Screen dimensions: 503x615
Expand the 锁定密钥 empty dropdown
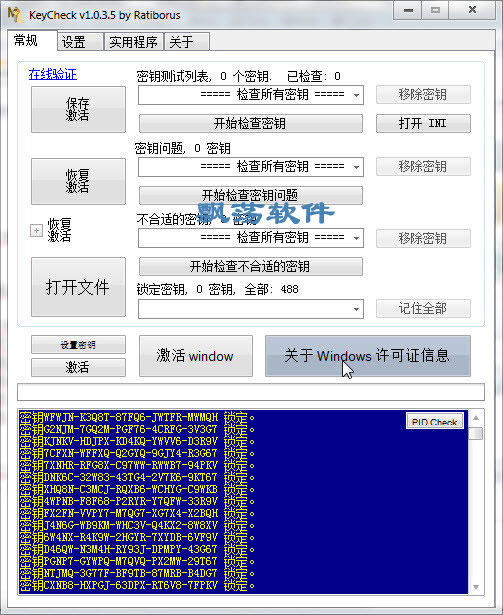tap(356, 309)
